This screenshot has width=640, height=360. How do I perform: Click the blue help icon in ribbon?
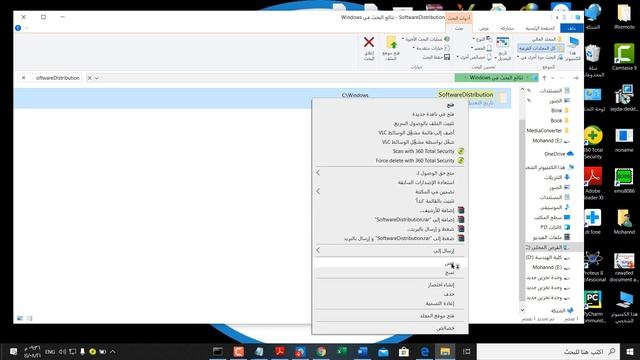(x=18, y=28)
